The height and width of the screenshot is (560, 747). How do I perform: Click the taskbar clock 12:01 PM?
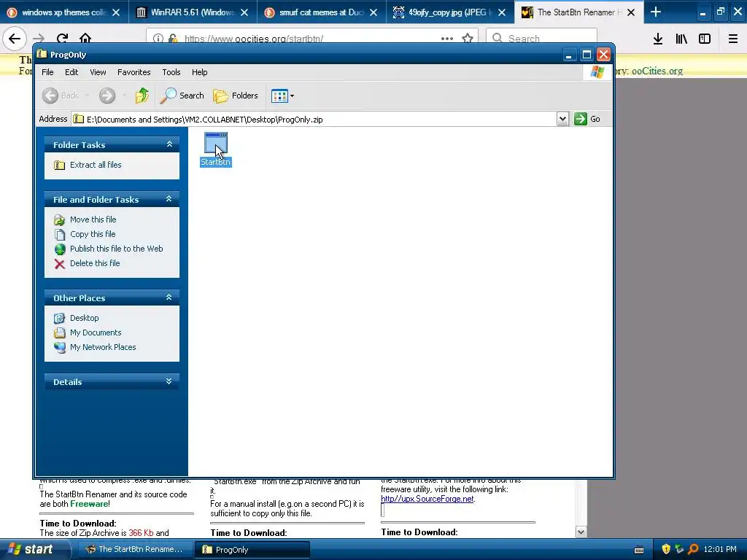click(720, 549)
